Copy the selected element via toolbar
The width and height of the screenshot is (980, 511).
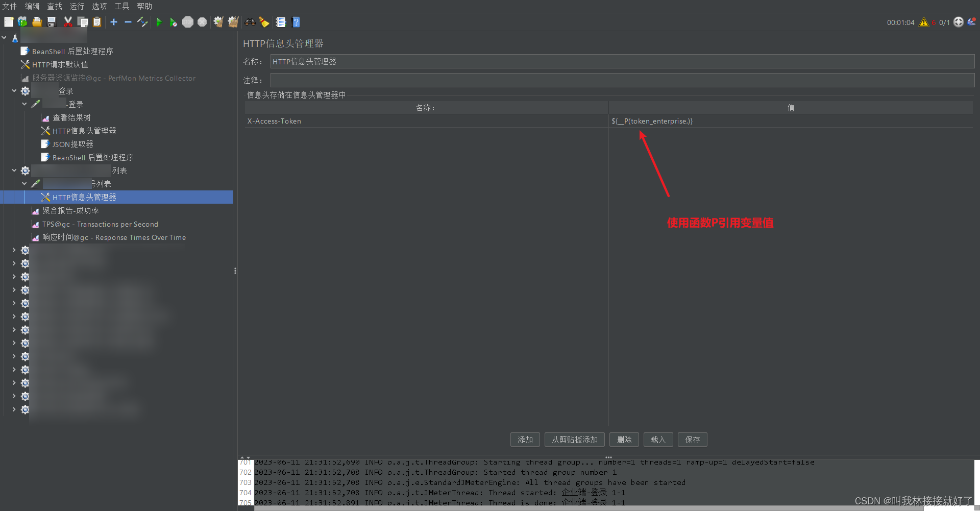click(83, 22)
